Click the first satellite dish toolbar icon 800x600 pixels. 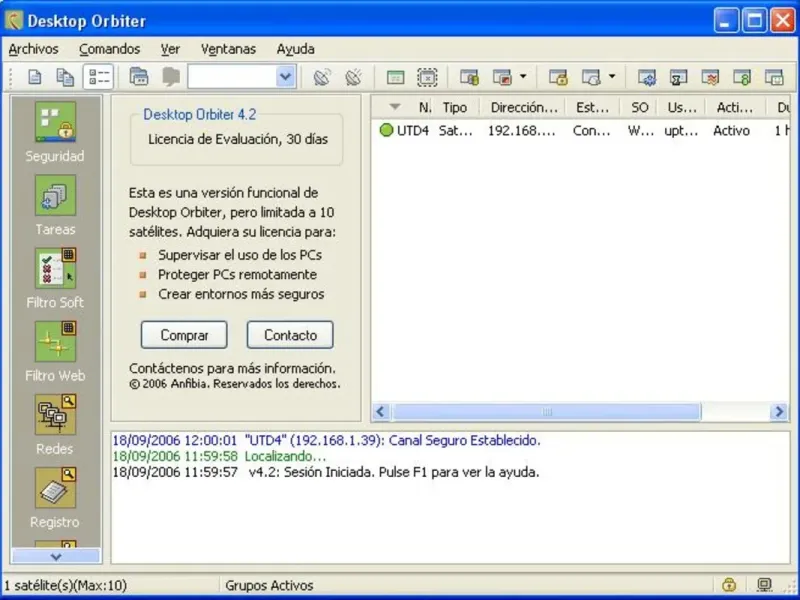[x=322, y=78]
